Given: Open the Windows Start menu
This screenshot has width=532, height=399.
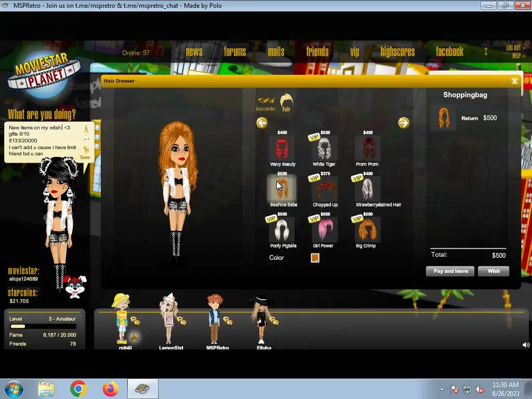Looking at the screenshot, I should pos(14,389).
